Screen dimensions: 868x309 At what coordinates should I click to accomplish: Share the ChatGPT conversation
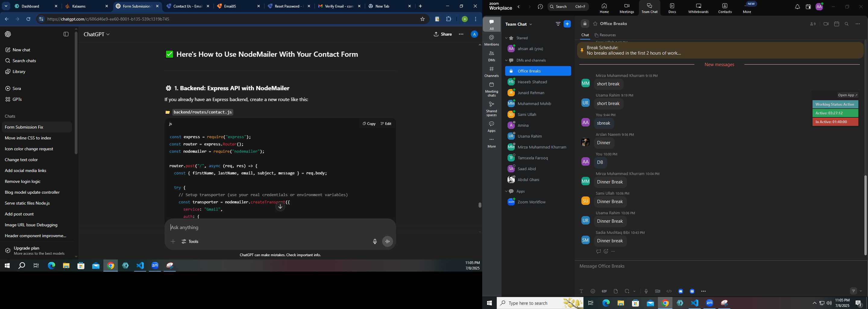(x=442, y=34)
